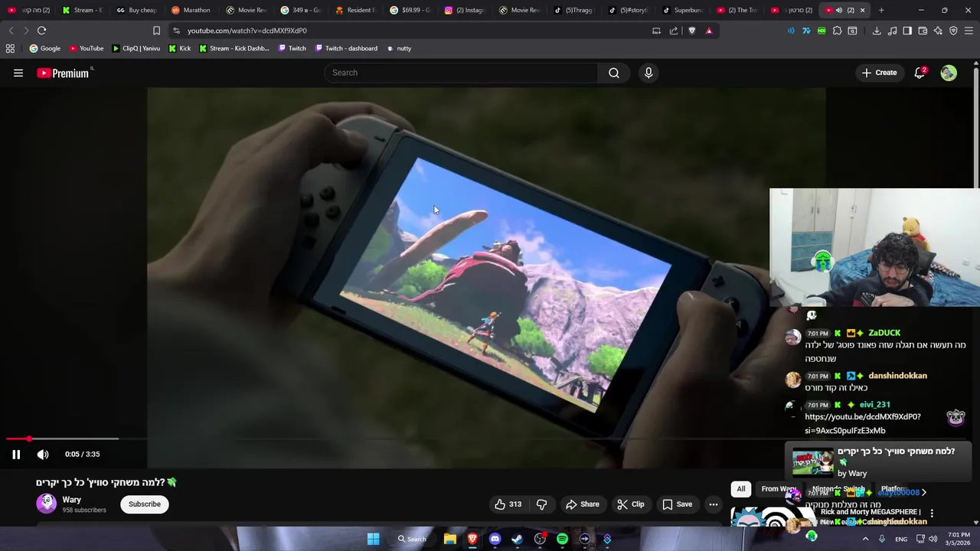Image resolution: width=980 pixels, height=551 pixels.
Task: Click the address bar URL
Action: (x=247, y=31)
